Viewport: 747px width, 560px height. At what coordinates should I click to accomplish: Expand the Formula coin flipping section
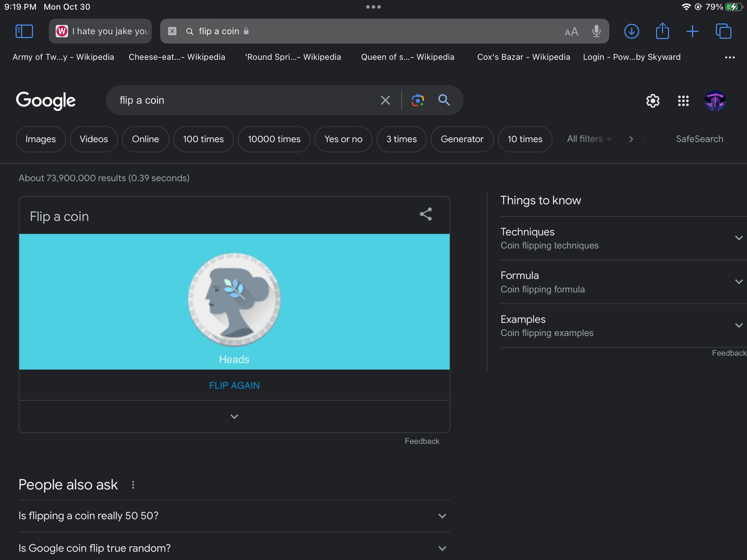(x=738, y=282)
